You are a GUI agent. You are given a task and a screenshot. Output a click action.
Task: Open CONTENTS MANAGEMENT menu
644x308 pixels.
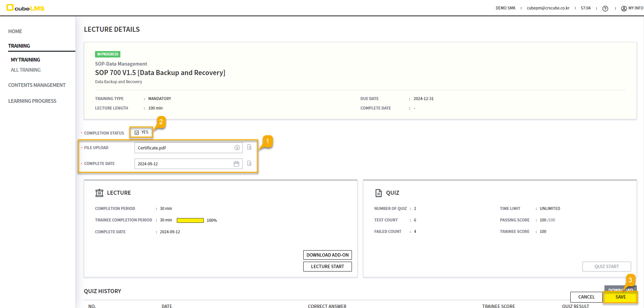37,85
